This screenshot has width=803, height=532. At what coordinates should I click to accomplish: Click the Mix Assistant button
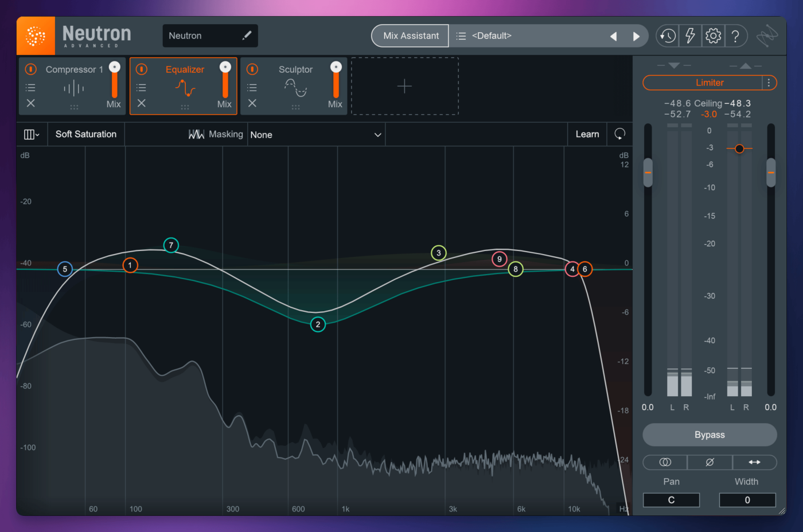(x=411, y=36)
